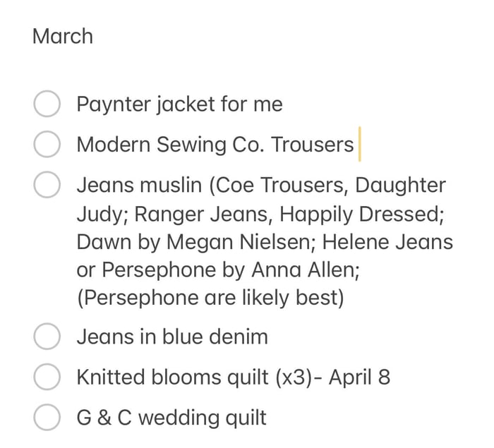Mark the Jeans muslin item as complete
This screenshot has height=448, width=494.
[x=47, y=184]
